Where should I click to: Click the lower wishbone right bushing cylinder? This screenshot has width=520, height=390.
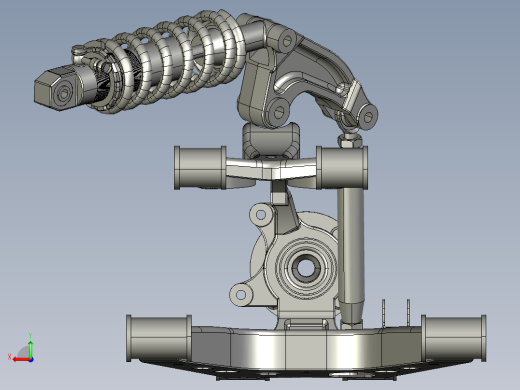pos(453,338)
